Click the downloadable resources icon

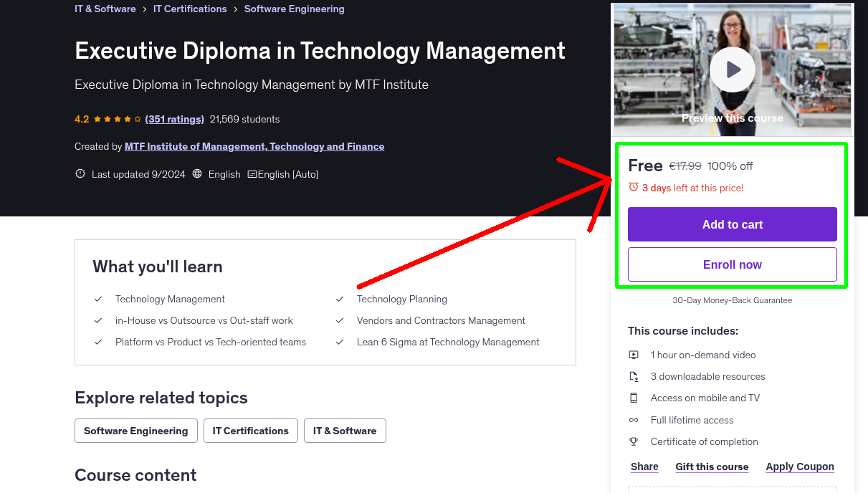point(634,375)
